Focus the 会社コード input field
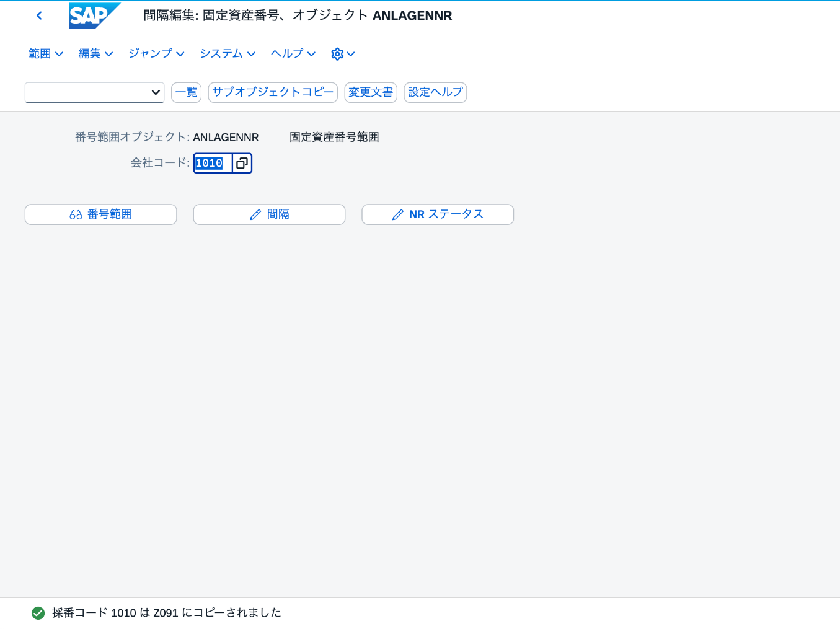Viewport: 840px width, 629px height. click(213, 163)
